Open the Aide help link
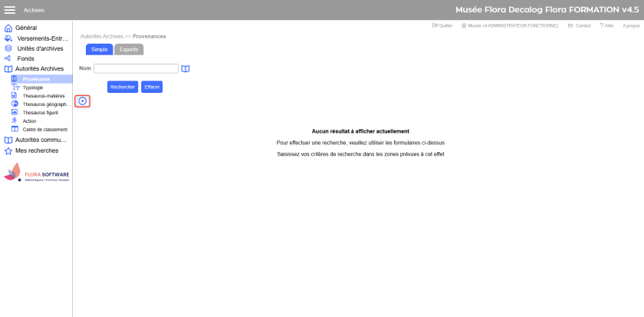644x317 pixels. [x=606, y=25]
